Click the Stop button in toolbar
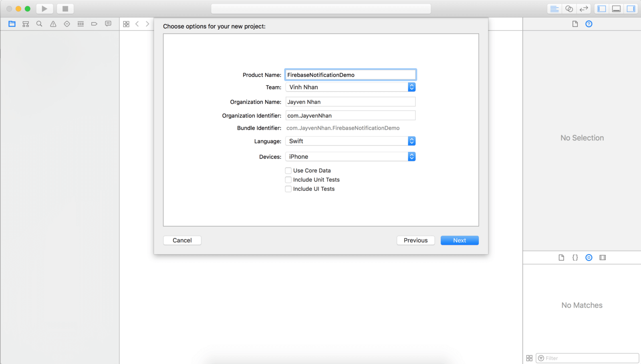 65,8
